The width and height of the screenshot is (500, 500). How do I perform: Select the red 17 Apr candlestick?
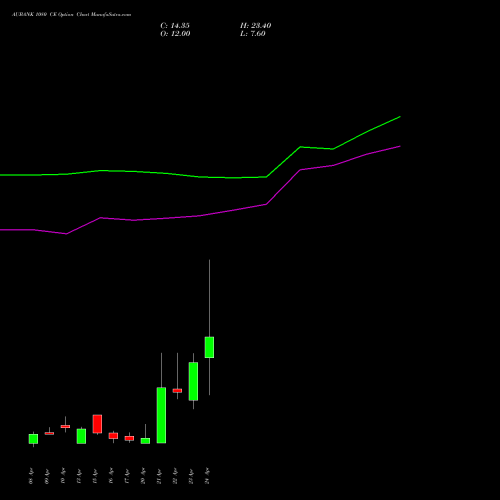point(129,438)
